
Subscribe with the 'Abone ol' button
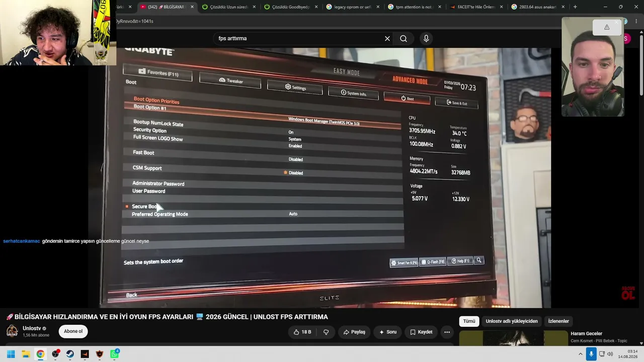(73, 331)
